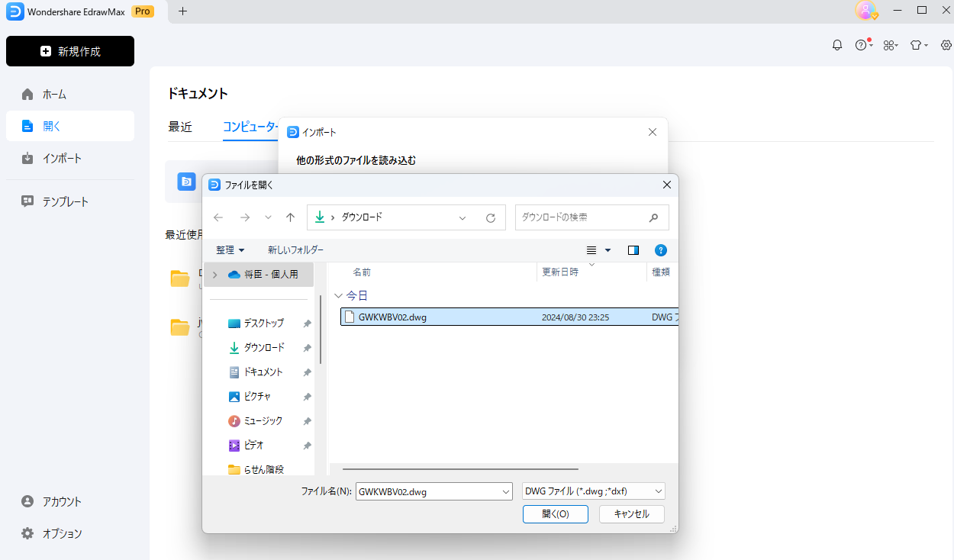
Task: Click the pin icon beside ドキュメント
Action: [307, 372]
